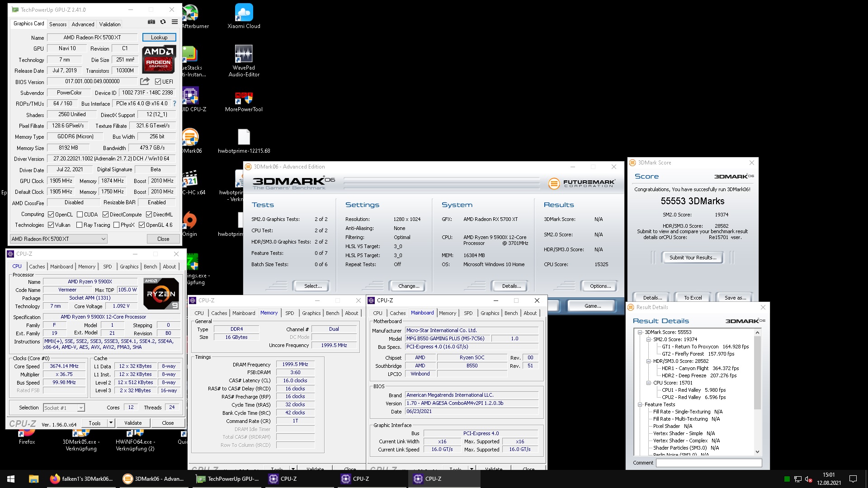This screenshot has height=488, width=868.
Task: Click the GPU-Z Lookup button
Action: pyautogui.click(x=159, y=38)
